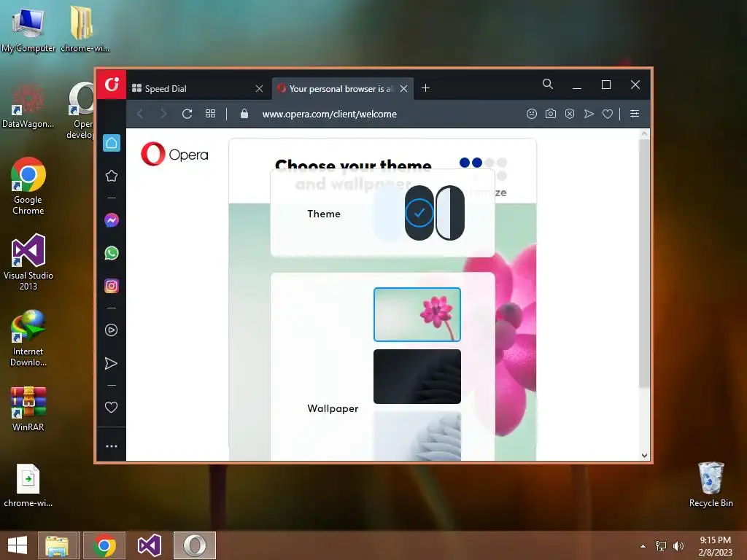Go to Opera sidebar Home icon
The image size is (747, 560).
pos(112,143)
